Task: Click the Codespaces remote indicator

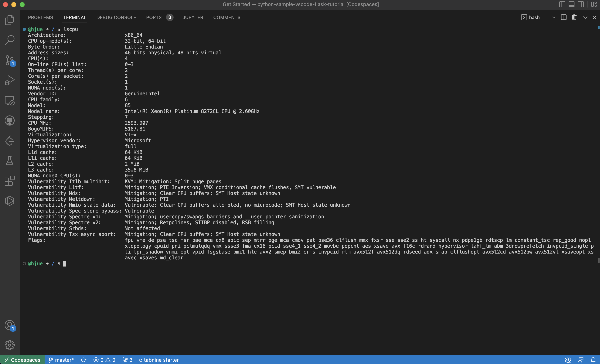Action: coord(22,360)
